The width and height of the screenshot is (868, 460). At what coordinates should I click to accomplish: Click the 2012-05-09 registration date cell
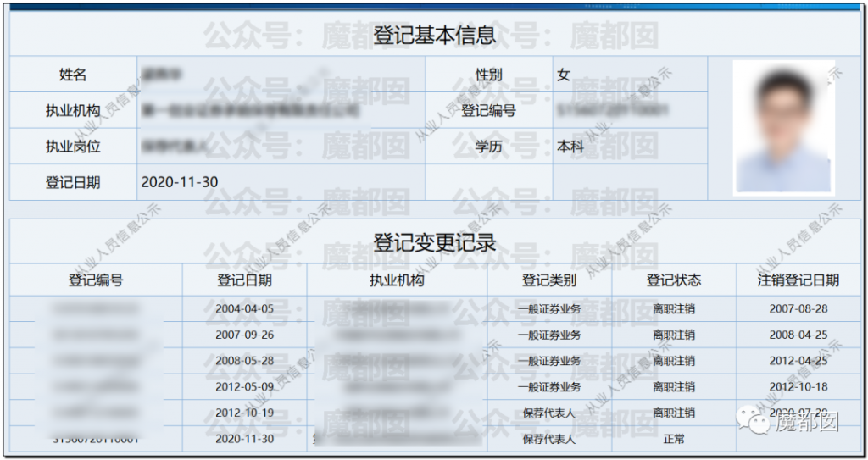pyautogui.click(x=244, y=387)
